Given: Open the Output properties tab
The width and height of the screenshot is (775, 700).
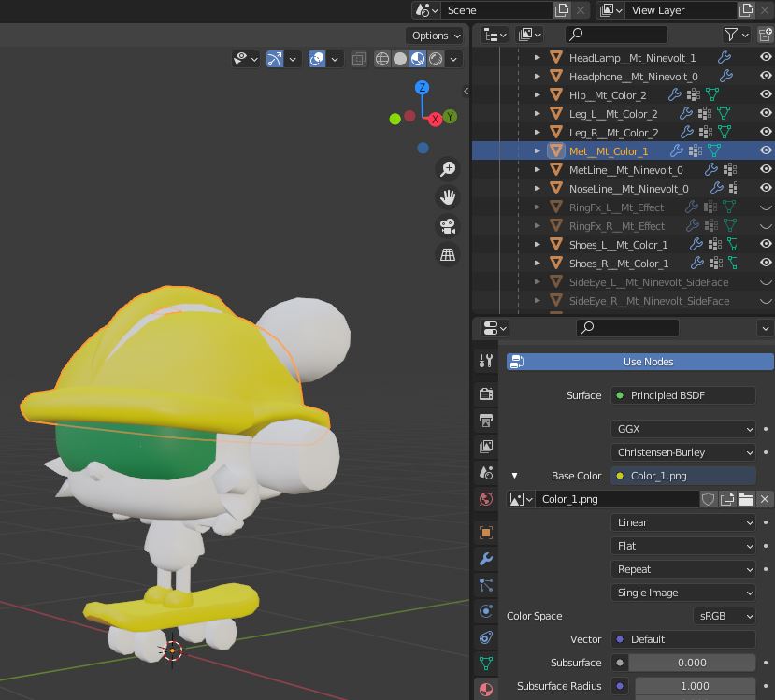Looking at the screenshot, I should [x=486, y=421].
